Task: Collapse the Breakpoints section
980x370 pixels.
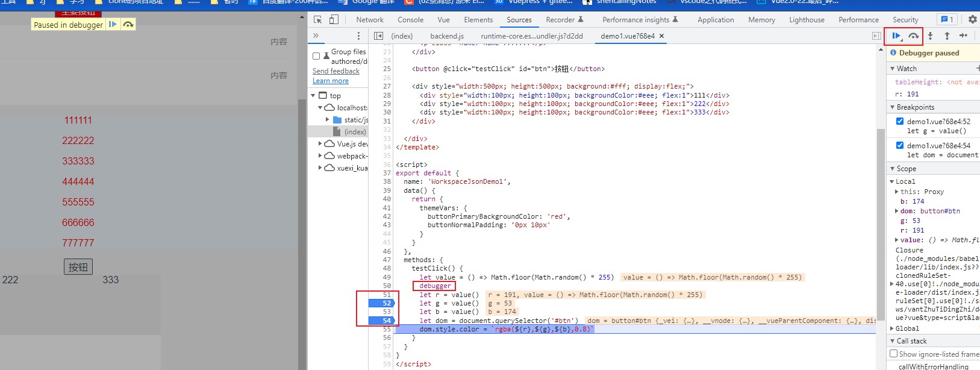Action: 893,107
